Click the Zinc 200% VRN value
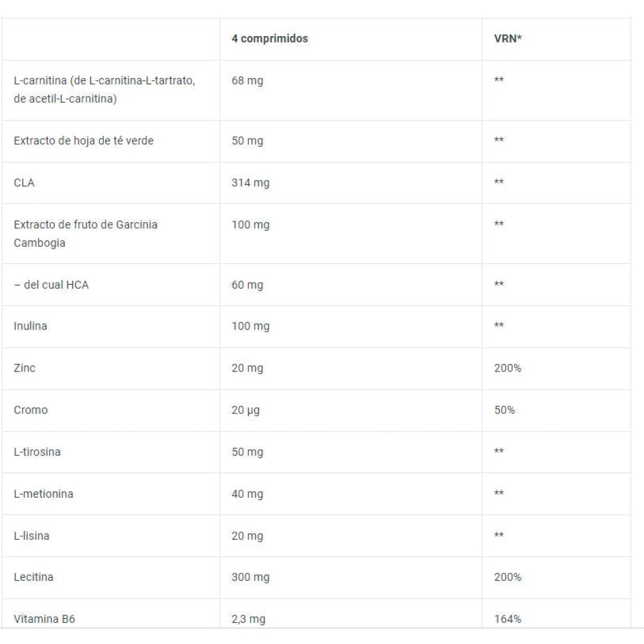Viewport: 644px width, 644px height. pyautogui.click(x=507, y=368)
